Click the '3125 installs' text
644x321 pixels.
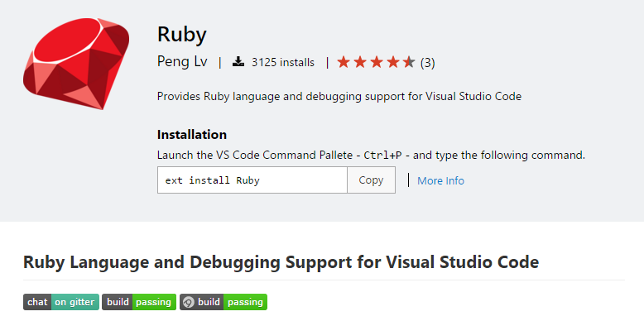(283, 62)
